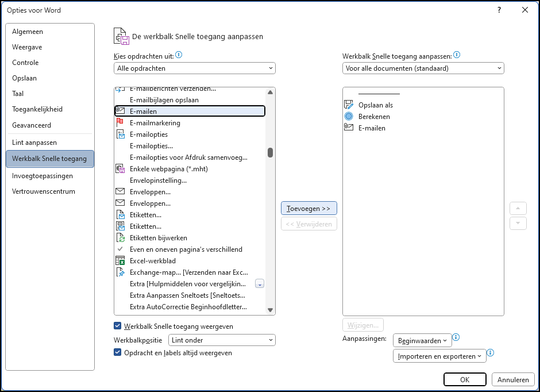Click the Wijzigen... button

[x=363, y=325]
